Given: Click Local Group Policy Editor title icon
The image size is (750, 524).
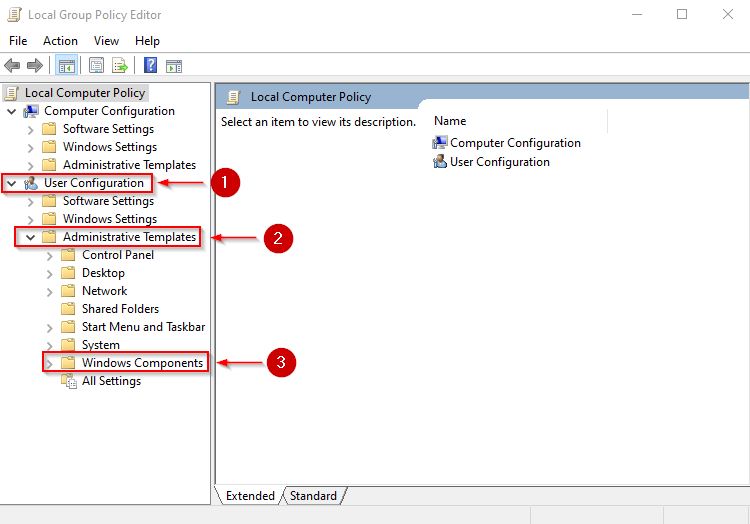Looking at the screenshot, I should pyautogui.click(x=14, y=15).
